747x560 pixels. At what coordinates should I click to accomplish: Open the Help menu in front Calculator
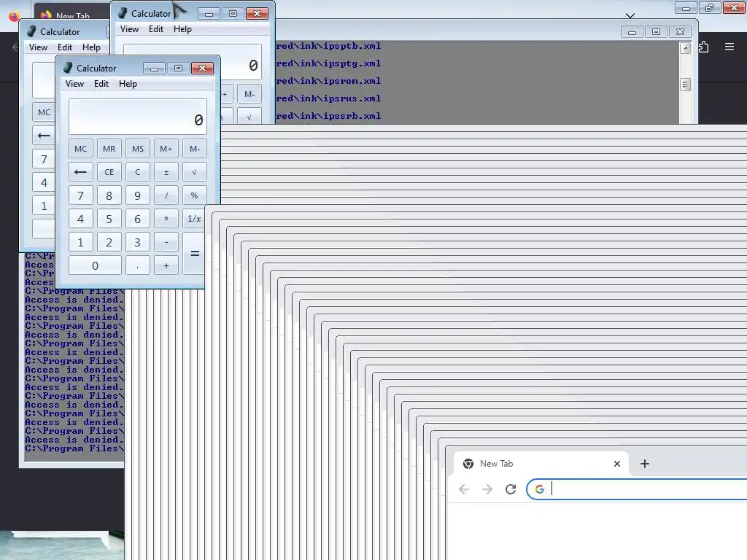tap(128, 84)
